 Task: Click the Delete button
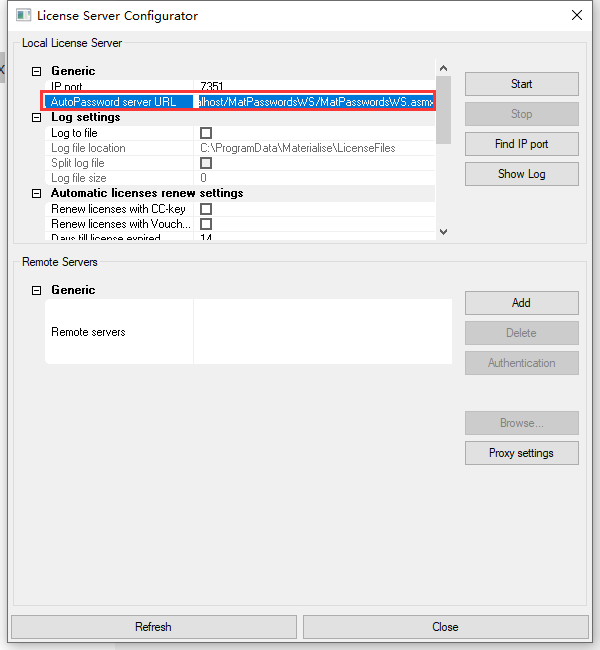click(x=522, y=333)
